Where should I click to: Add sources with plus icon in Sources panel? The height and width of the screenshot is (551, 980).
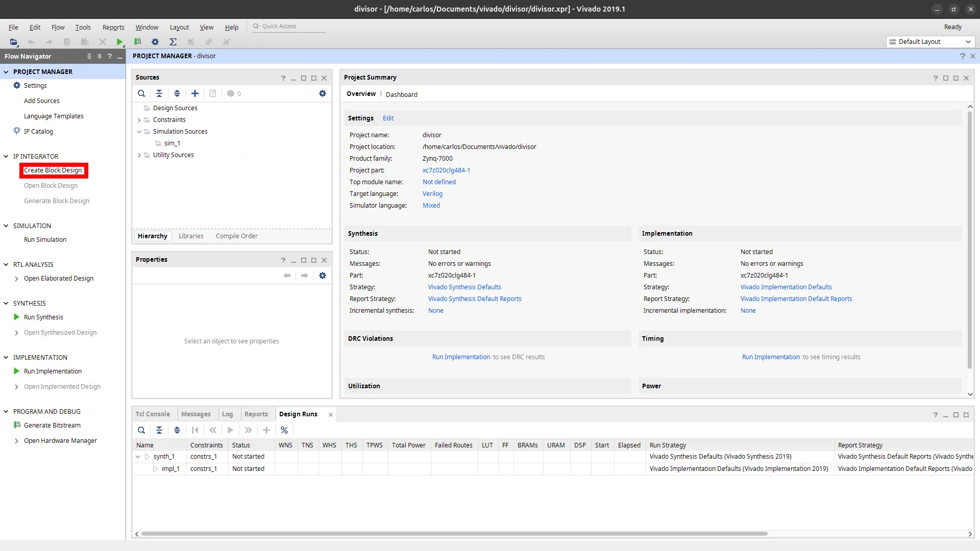pos(195,93)
